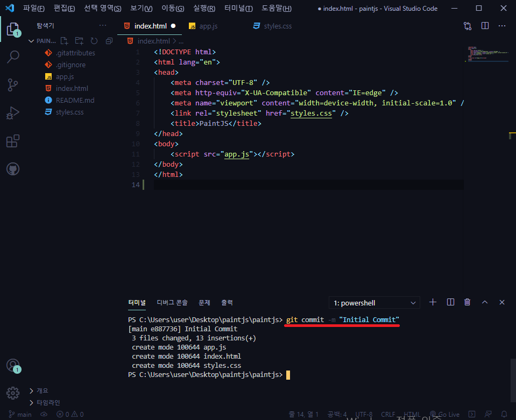
Task: Expand the 타임라인 timeline section
Action: coord(45,403)
